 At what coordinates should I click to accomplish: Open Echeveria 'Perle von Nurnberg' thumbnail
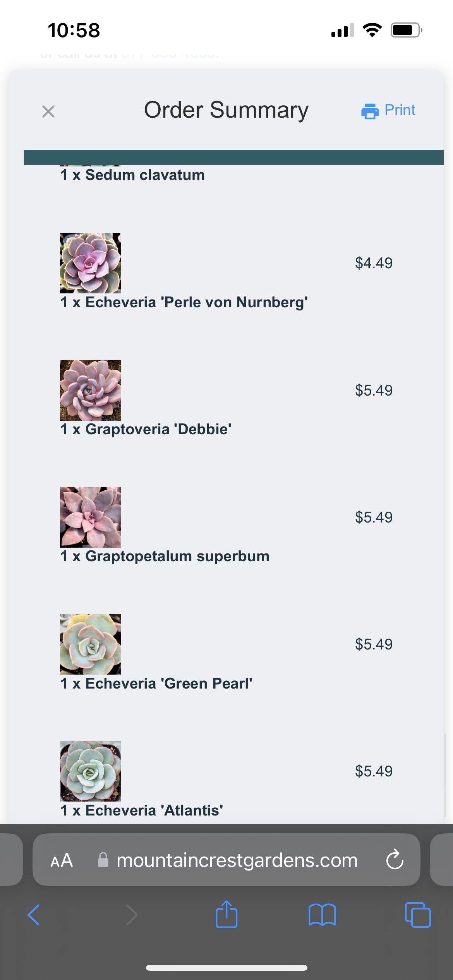(90, 263)
